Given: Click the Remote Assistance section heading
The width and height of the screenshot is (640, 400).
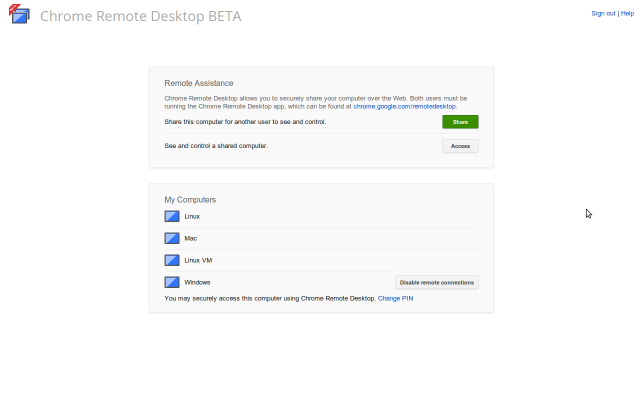Looking at the screenshot, I should pyautogui.click(x=199, y=83).
